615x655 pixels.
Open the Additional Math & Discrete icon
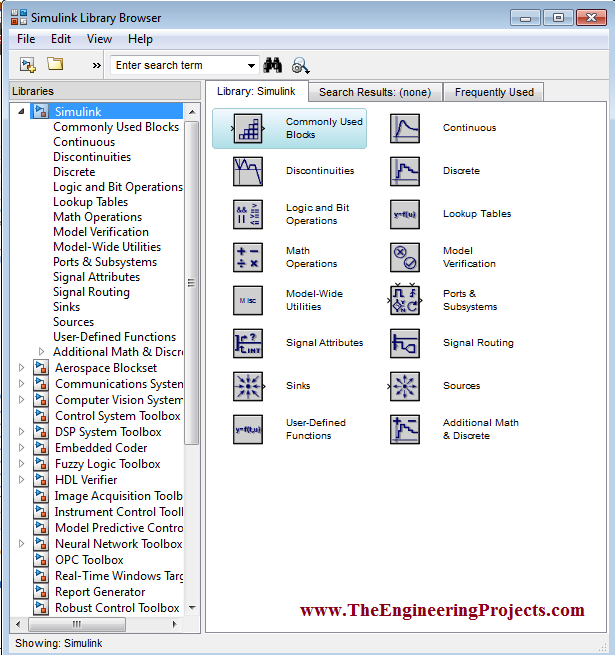pyautogui.click(x=405, y=429)
